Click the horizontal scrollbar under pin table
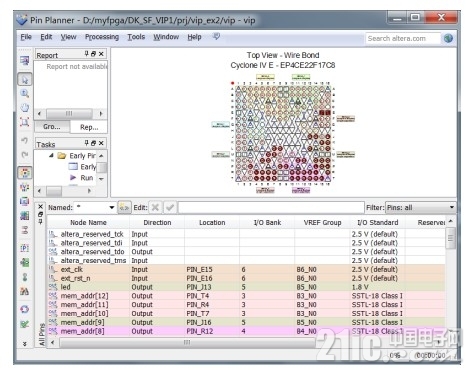Image resolution: width=470 pixels, height=371 pixels. pyautogui.click(x=187, y=342)
